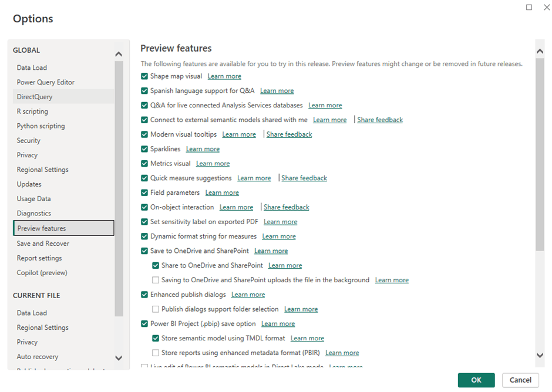Open Python scripting options
Viewport: 552px width, 392px height.
click(63, 126)
